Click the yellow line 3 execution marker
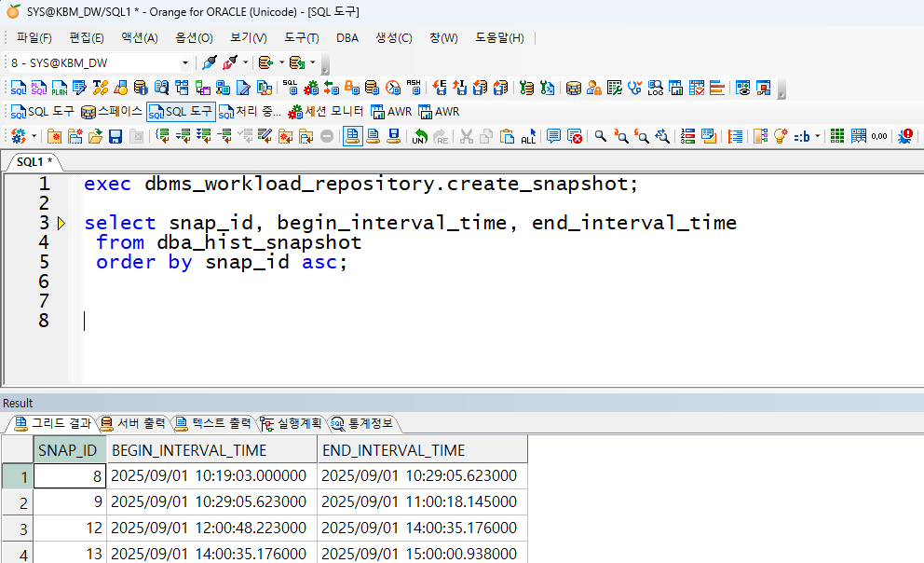This screenshot has width=924, height=563. (x=61, y=224)
